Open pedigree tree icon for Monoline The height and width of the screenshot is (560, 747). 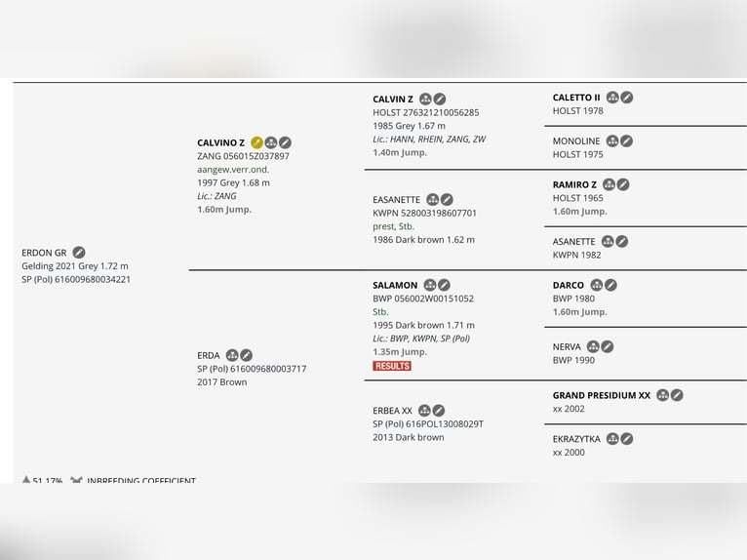pyautogui.click(x=612, y=141)
